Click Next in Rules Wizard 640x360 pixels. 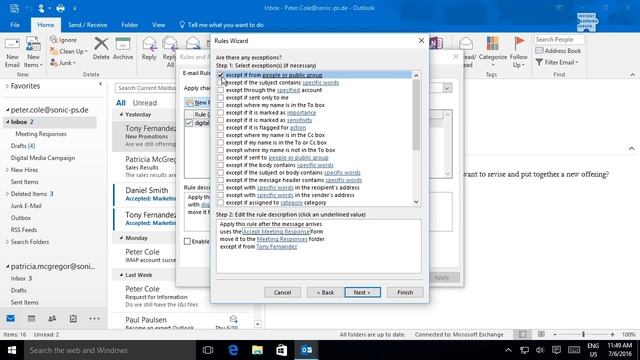click(362, 292)
